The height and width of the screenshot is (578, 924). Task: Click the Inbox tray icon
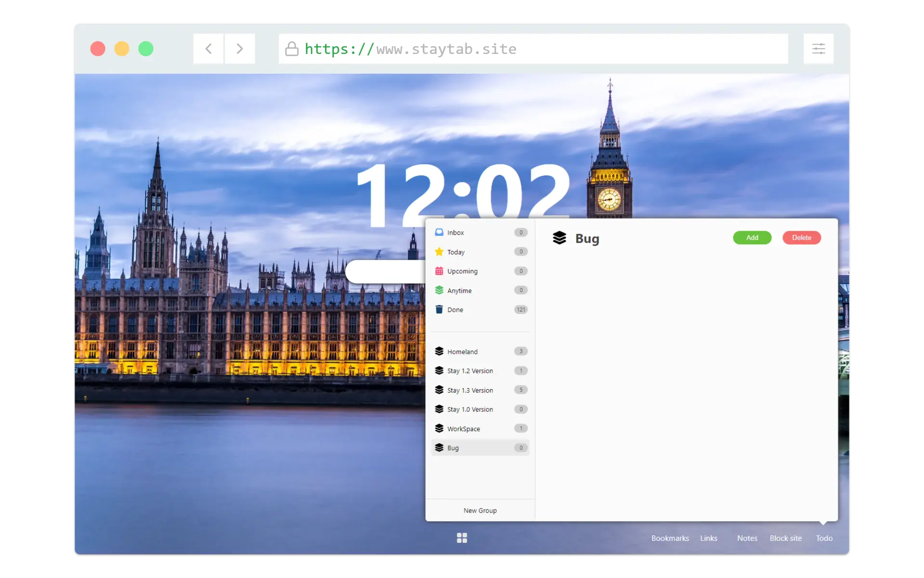click(x=439, y=233)
